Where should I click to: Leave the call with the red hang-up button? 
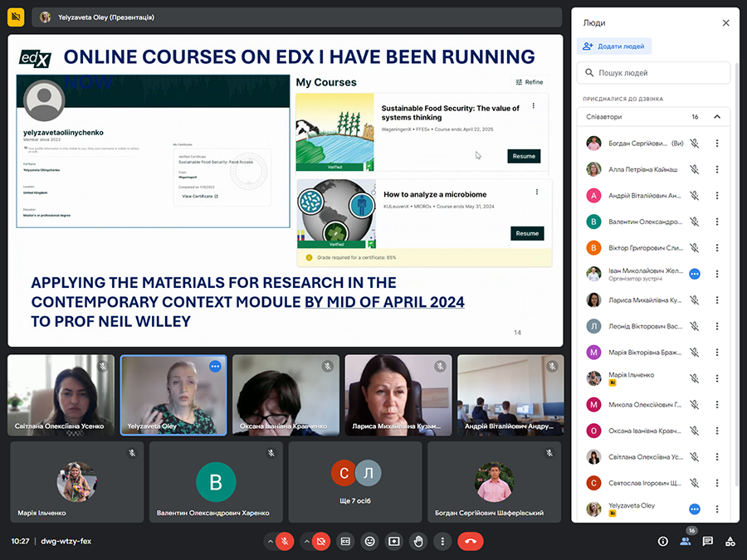471,542
